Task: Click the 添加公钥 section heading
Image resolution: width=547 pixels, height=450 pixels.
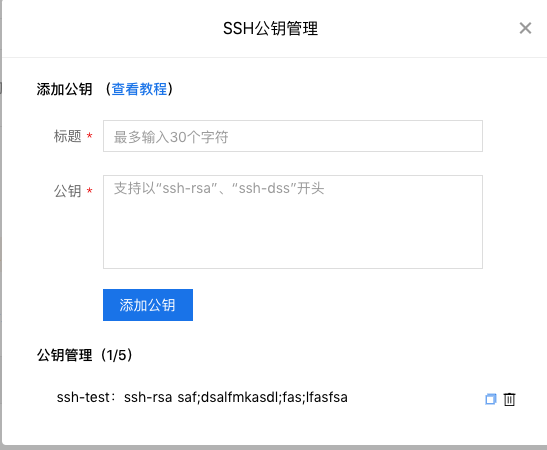Action: (x=65, y=89)
